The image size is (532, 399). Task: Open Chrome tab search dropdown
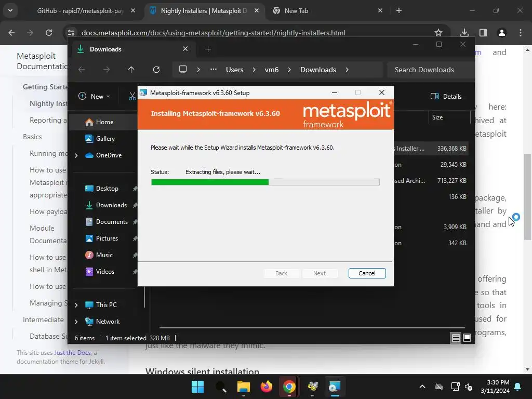[x=10, y=10]
